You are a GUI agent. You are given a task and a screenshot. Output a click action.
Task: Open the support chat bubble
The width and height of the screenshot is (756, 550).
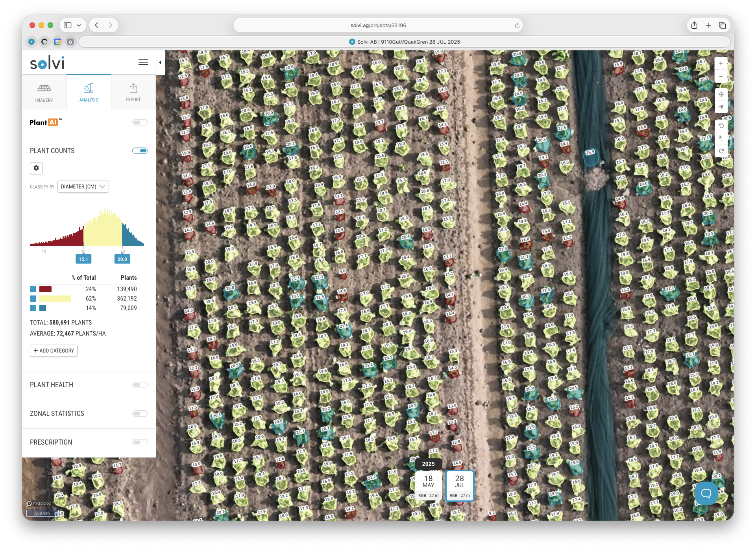(706, 493)
